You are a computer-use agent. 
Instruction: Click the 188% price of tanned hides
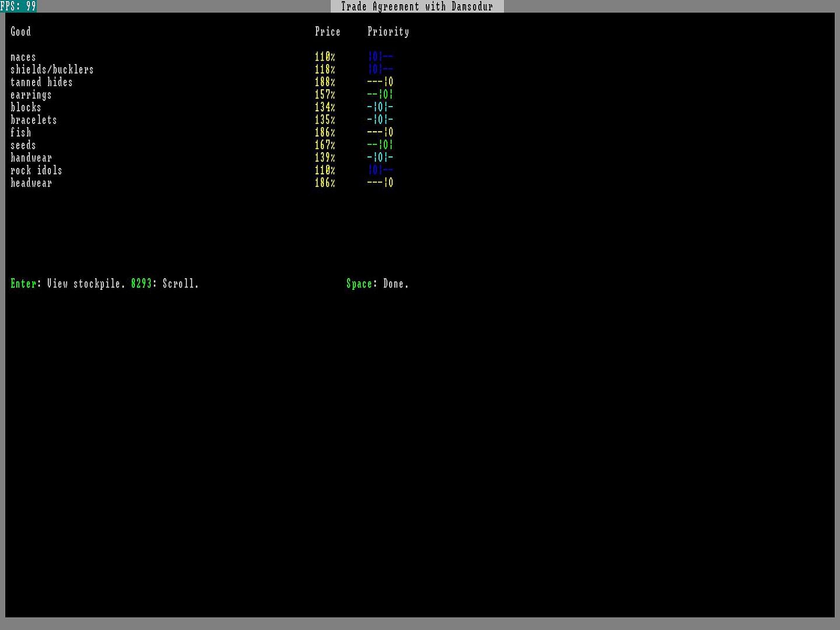click(x=325, y=82)
